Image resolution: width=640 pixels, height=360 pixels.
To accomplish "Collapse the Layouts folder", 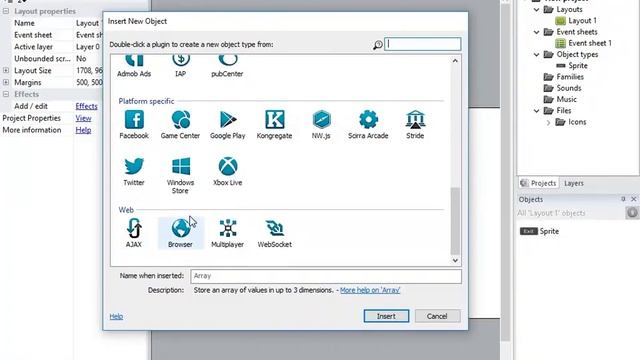I will pyautogui.click(x=537, y=9).
